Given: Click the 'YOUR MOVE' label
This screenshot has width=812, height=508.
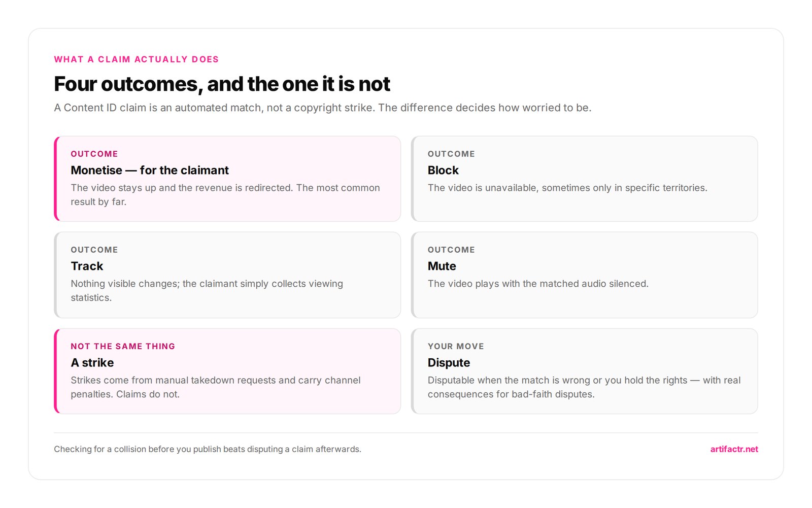Looking at the screenshot, I should tap(456, 346).
